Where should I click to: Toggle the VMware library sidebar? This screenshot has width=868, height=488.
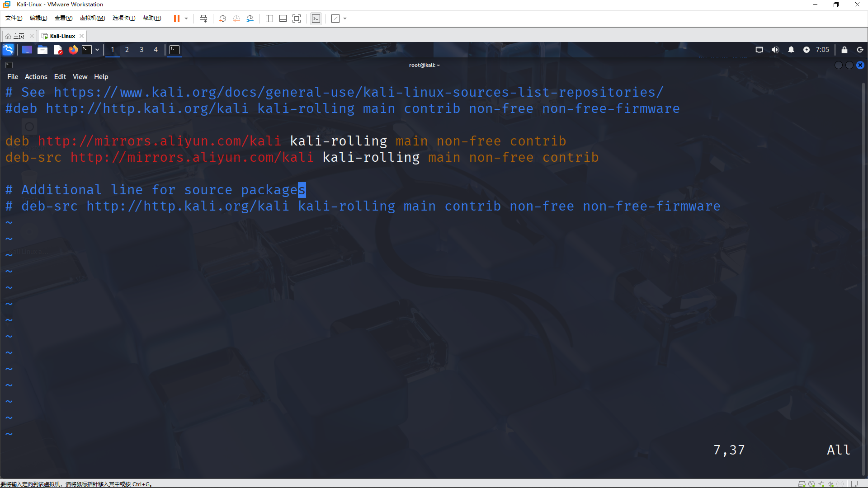click(269, 19)
